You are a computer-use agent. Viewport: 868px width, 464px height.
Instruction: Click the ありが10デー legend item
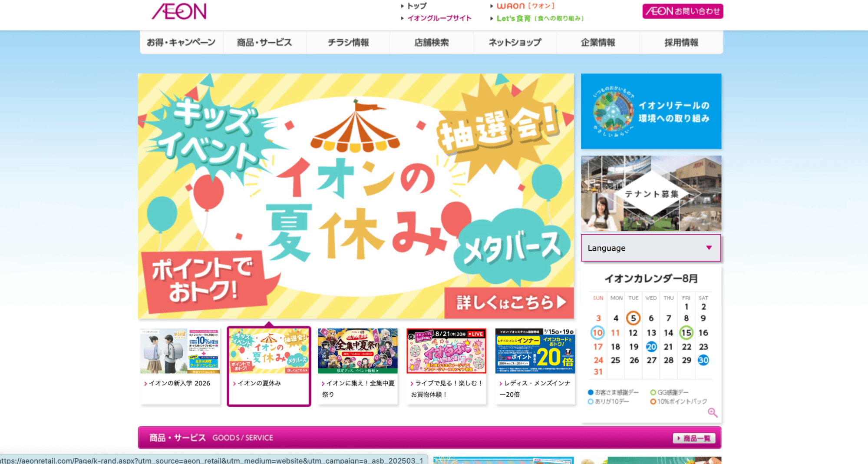(608, 401)
